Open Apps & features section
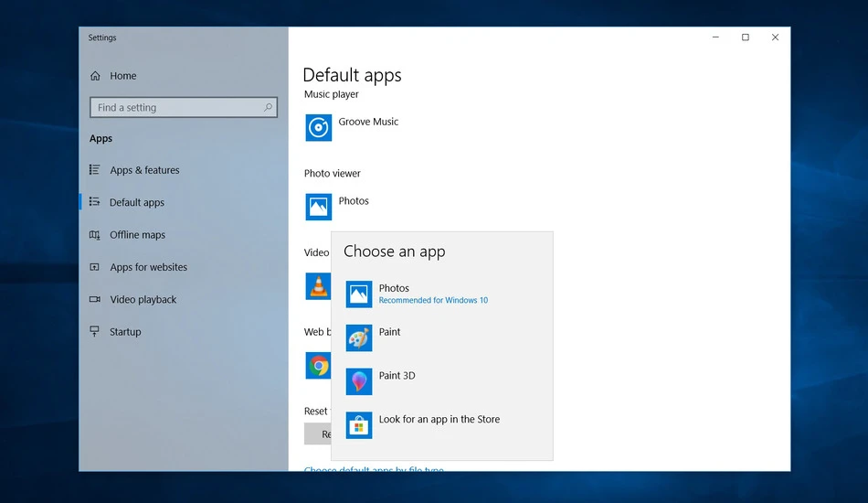Image resolution: width=868 pixels, height=503 pixels. [144, 170]
